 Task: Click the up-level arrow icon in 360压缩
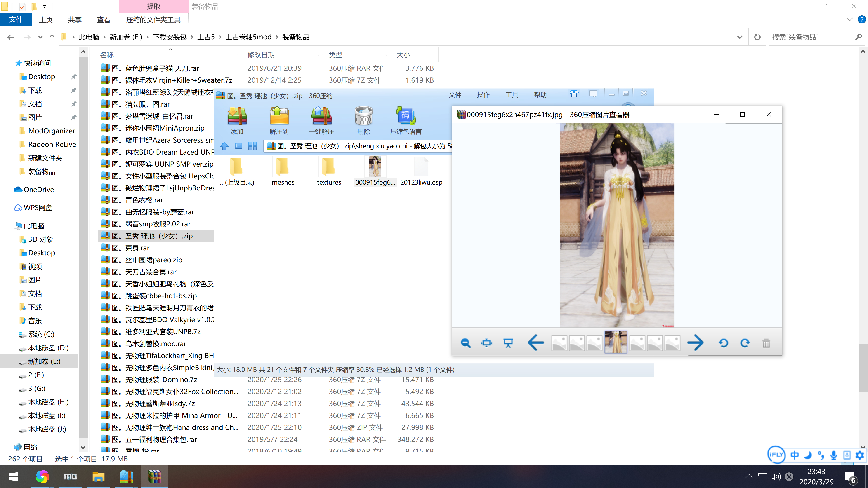[x=224, y=146]
